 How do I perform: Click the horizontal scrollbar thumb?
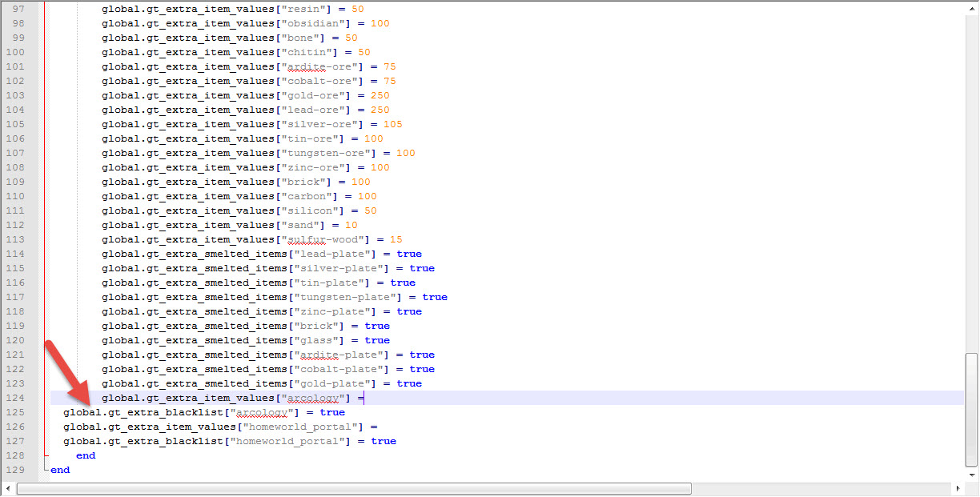pyautogui.click(x=354, y=487)
